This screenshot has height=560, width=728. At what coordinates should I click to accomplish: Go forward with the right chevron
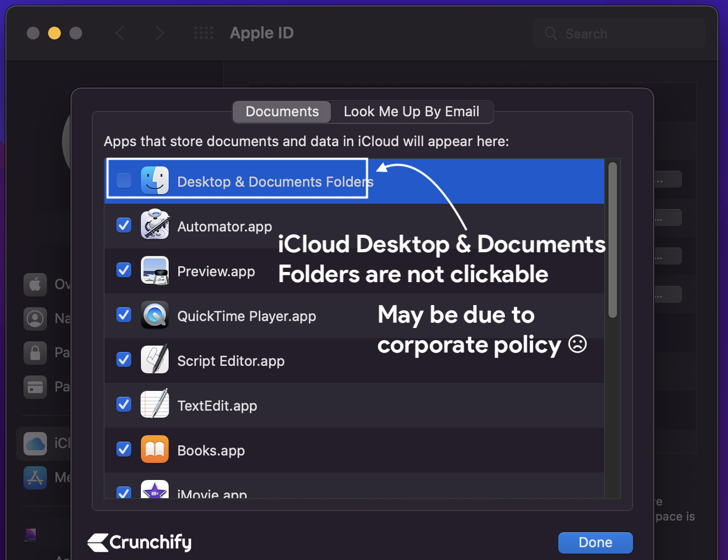pos(160,33)
